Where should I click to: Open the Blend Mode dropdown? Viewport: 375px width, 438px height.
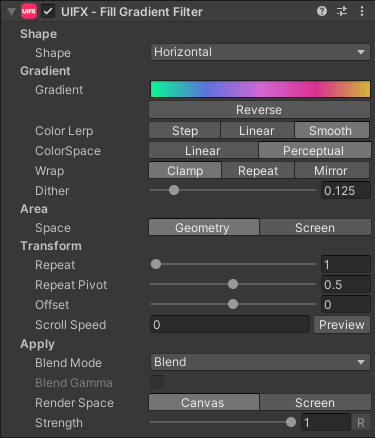click(x=260, y=362)
